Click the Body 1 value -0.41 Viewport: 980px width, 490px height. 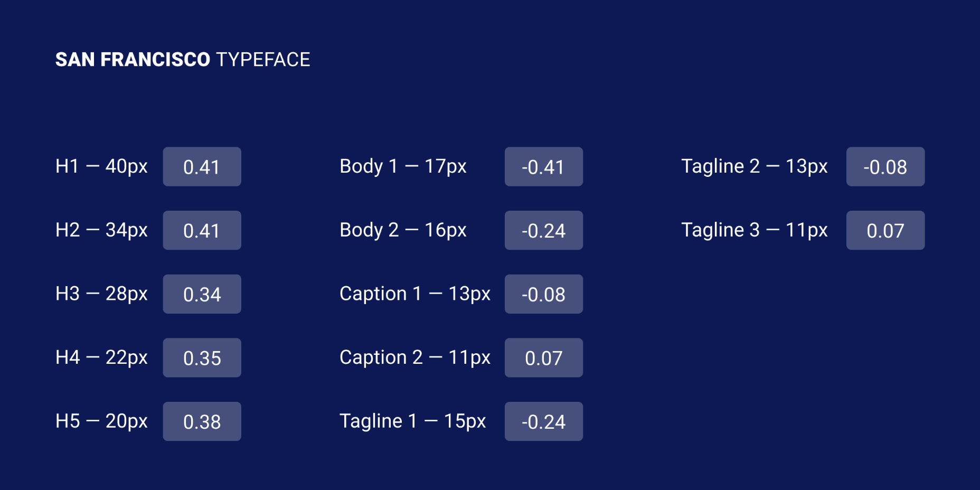[543, 167]
